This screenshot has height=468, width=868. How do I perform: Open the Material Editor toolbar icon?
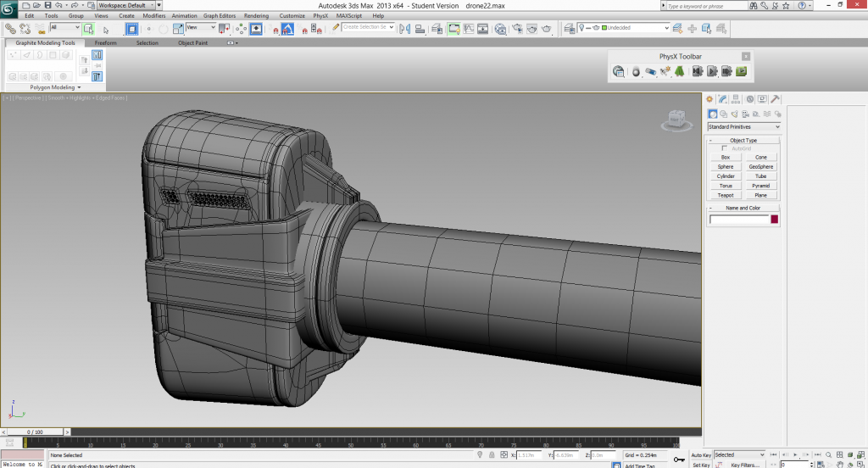pos(499,28)
